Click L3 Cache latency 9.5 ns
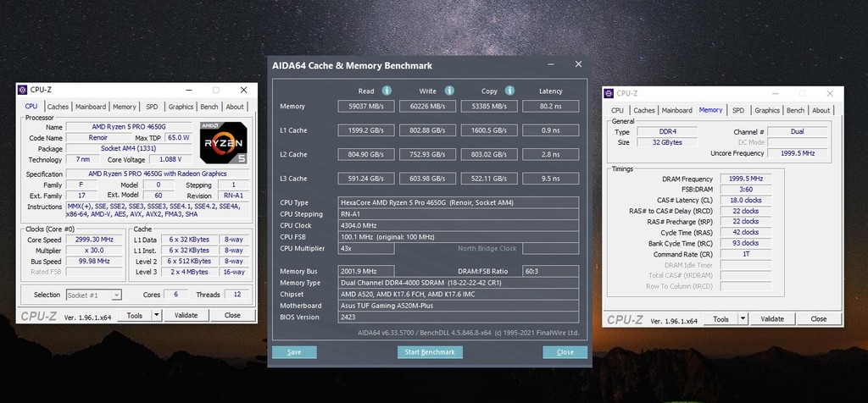This screenshot has height=403, width=868. 551,179
